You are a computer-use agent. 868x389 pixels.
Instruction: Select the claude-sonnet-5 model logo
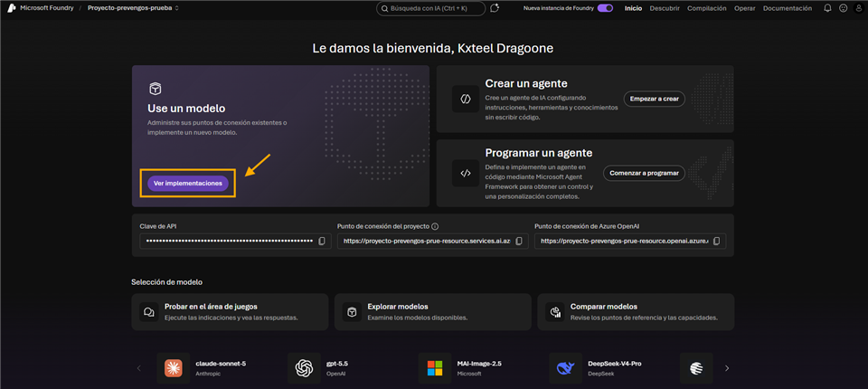[174, 368]
